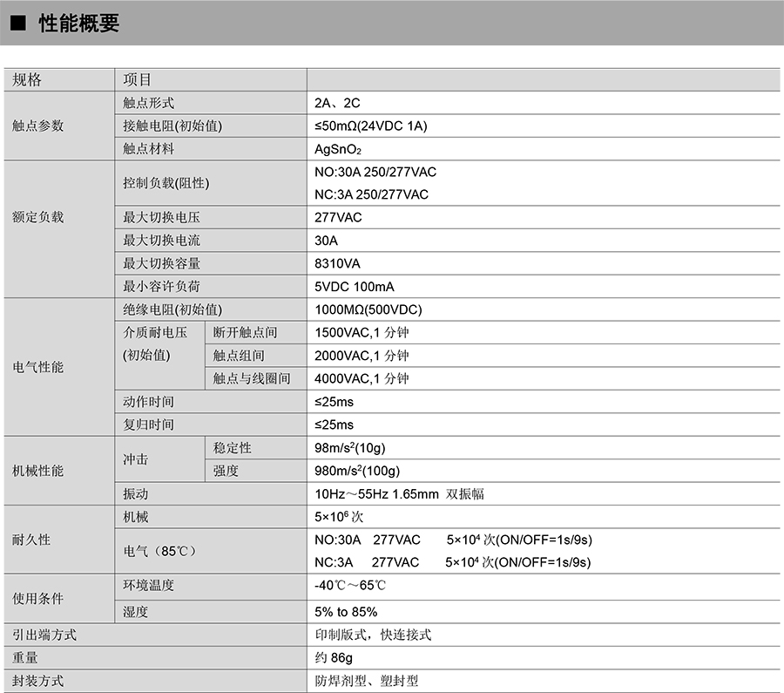Select the 1000MΩ(500VDC) insulation resistance value
The image size is (784, 693).
(368, 309)
